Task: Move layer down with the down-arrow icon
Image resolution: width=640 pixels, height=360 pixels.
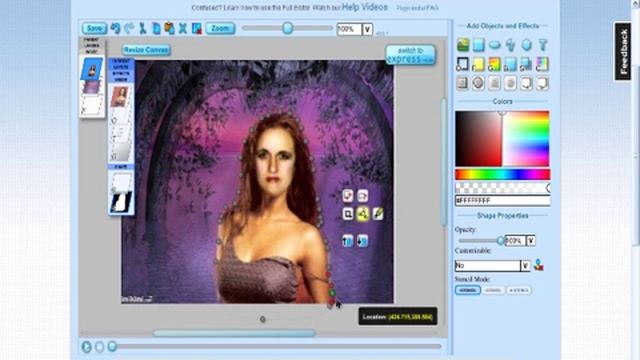Action: click(362, 241)
